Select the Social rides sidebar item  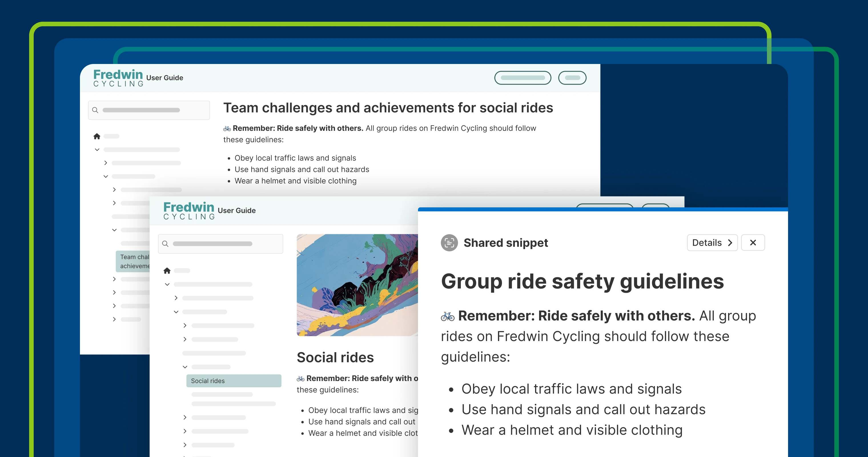point(234,381)
